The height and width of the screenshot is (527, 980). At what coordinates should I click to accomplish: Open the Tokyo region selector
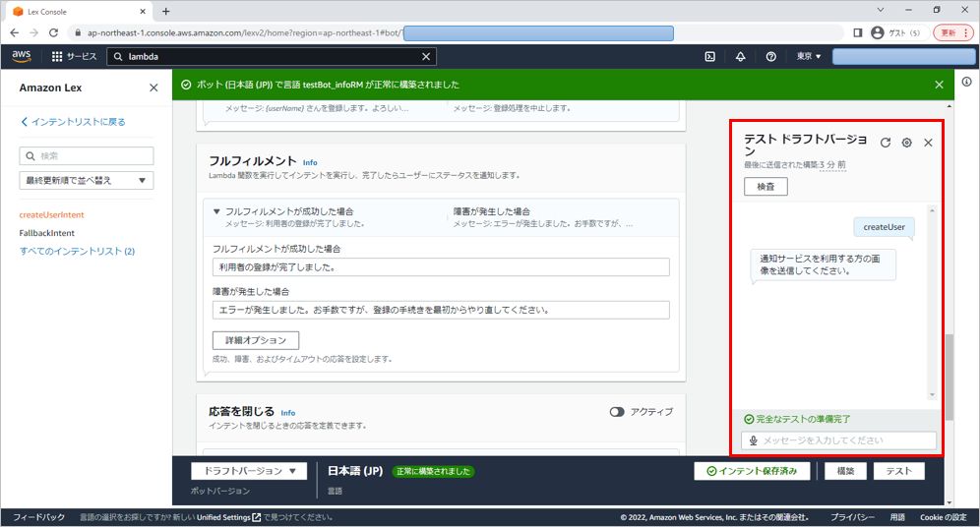pos(809,56)
